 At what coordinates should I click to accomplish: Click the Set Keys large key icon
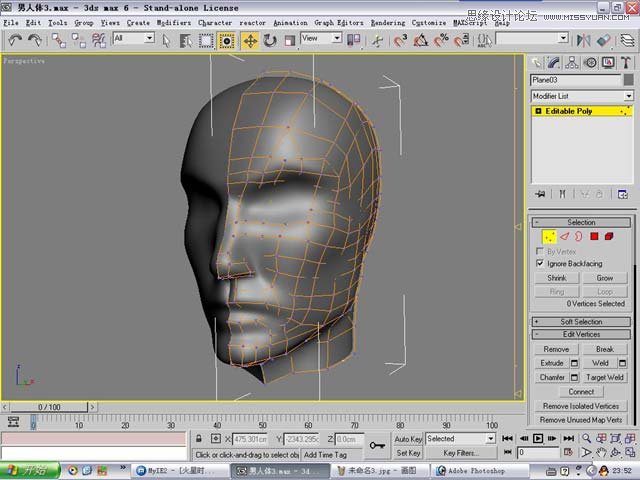pos(377,446)
